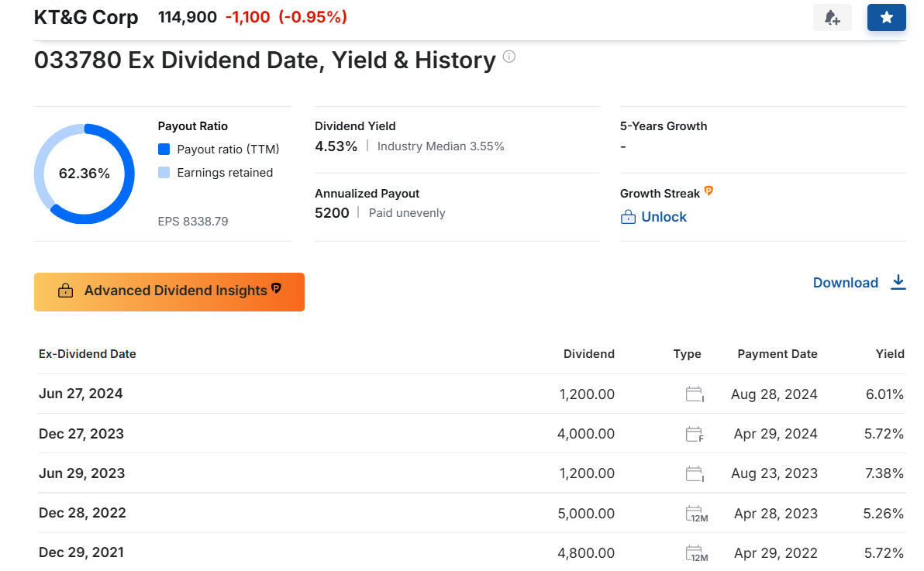Click the Aug 28, 2024 payment date
The height and width of the screenshot is (571, 924).
(774, 394)
